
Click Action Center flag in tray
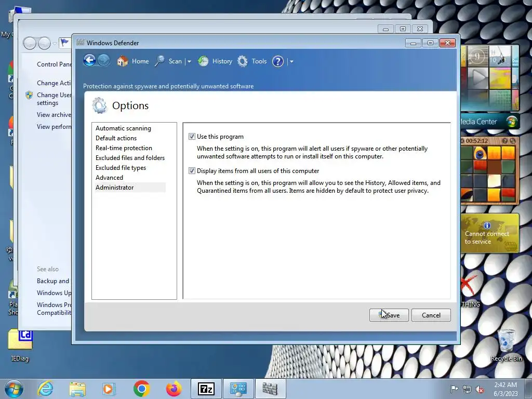(x=454, y=389)
